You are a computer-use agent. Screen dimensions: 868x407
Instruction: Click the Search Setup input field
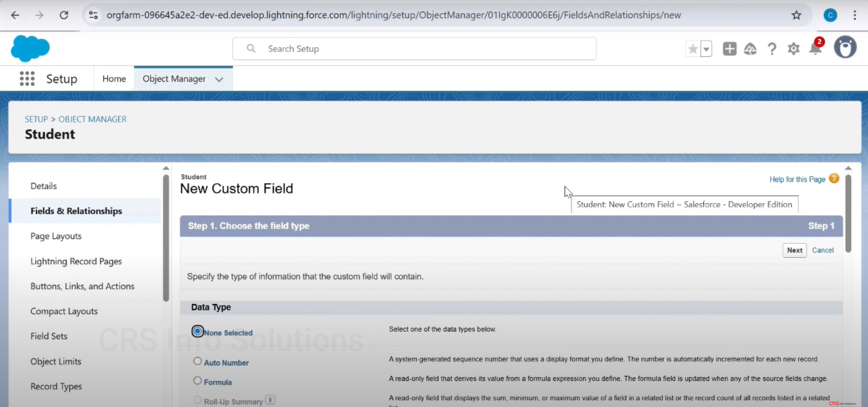(414, 48)
